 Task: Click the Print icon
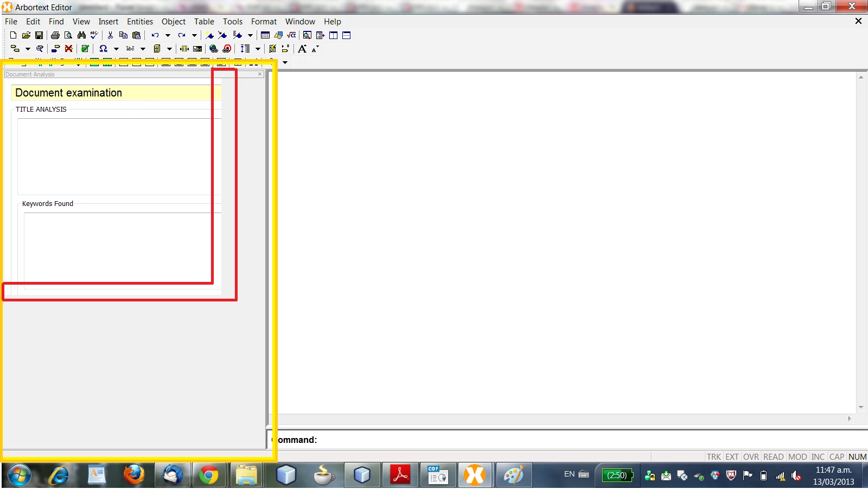pos(55,35)
